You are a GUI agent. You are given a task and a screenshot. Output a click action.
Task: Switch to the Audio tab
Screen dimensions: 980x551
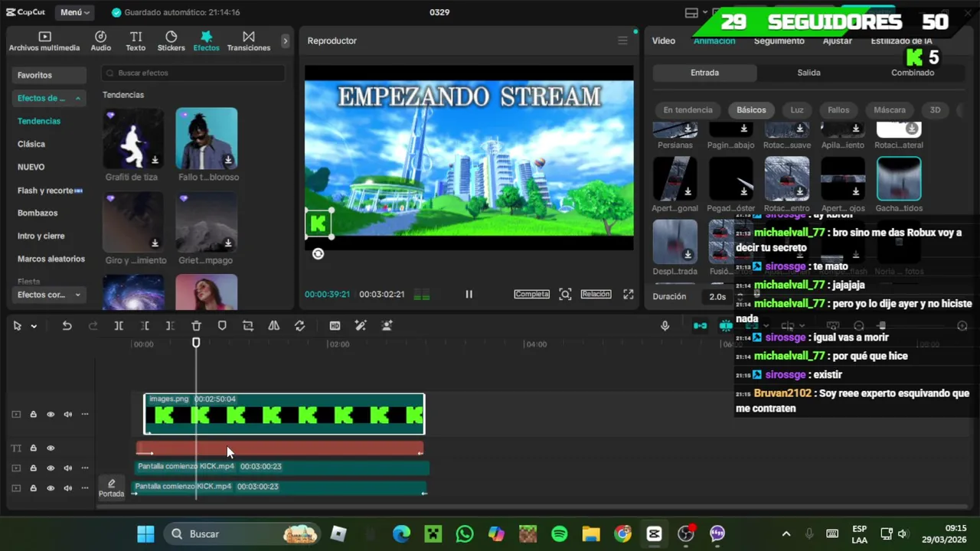tap(100, 41)
